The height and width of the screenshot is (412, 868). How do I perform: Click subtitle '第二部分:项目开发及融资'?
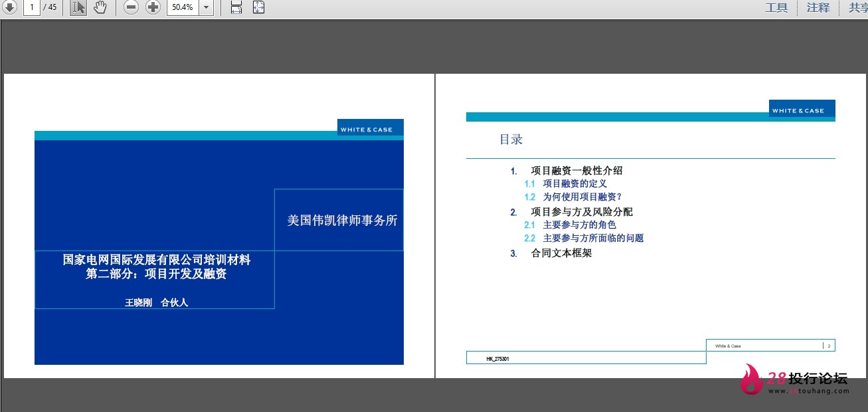point(156,274)
